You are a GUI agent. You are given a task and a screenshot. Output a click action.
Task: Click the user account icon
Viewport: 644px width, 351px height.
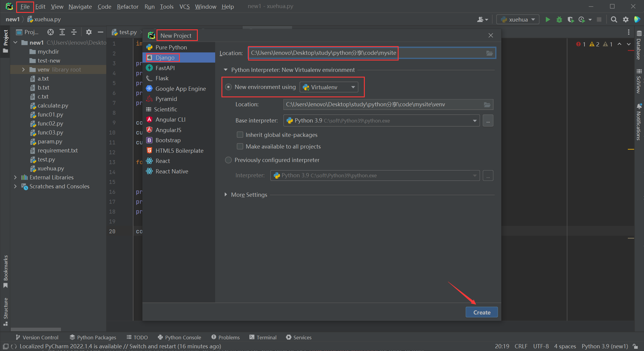click(482, 19)
